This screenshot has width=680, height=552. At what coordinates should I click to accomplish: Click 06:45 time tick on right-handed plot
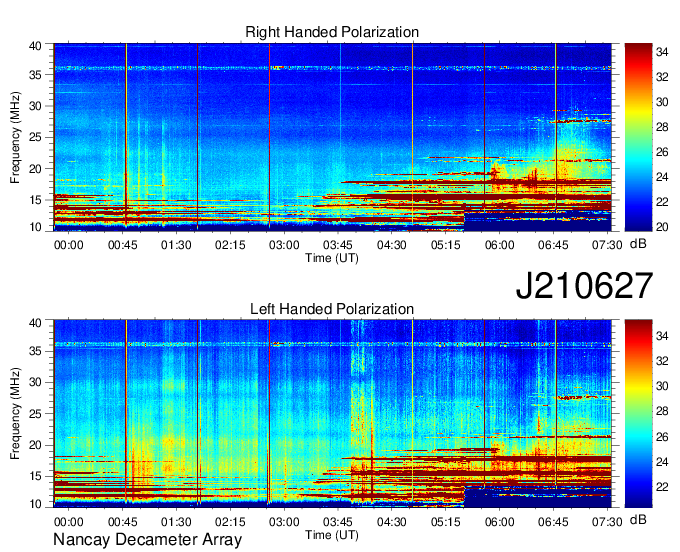click(x=553, y=245)
